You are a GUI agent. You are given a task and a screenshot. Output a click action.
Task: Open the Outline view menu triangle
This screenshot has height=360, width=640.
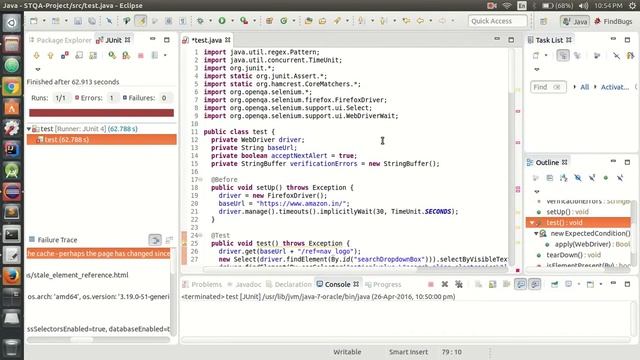coord(537,191)
